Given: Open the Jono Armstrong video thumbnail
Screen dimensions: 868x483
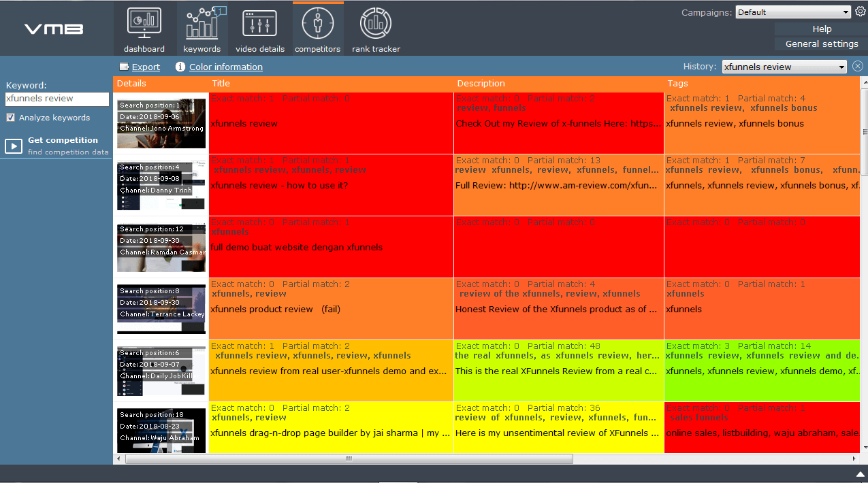Looking at the screenshot, I should 161,124.
